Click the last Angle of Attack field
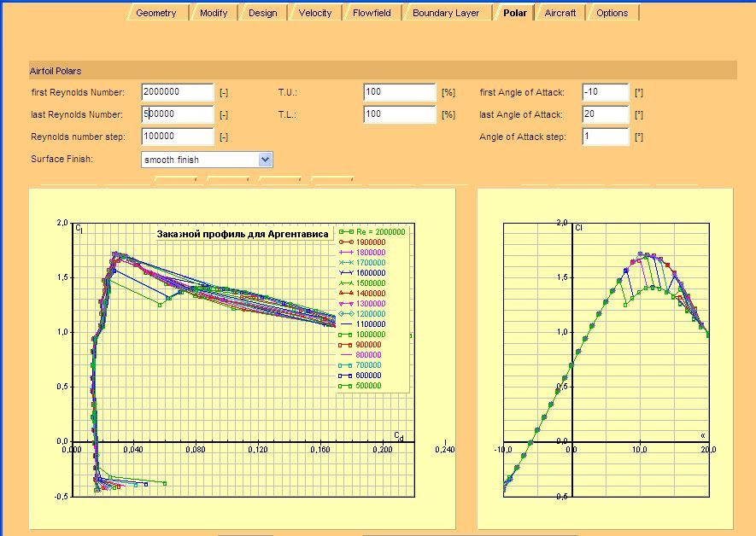 coord(605,114)
